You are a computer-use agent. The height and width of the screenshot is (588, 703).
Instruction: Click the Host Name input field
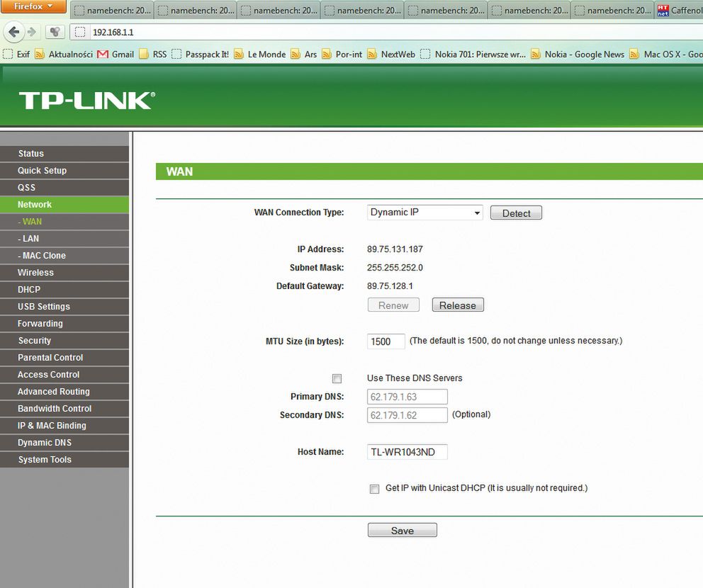tap(407, 452)
